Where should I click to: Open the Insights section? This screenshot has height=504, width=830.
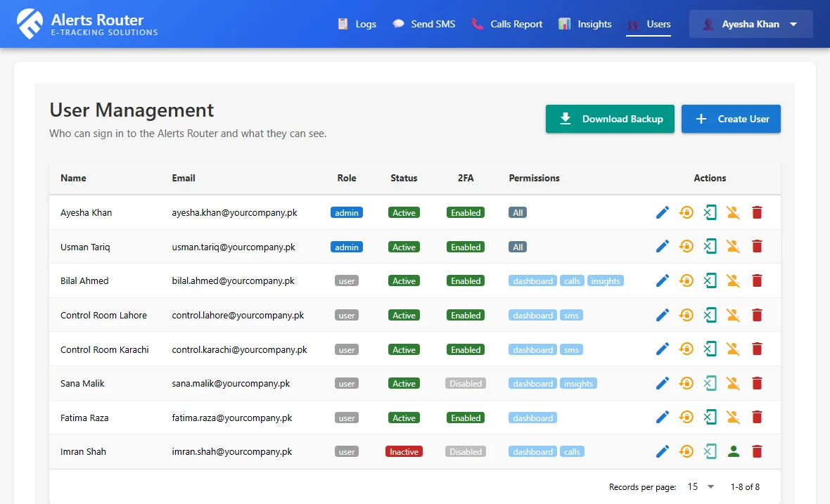click(585, 25)
